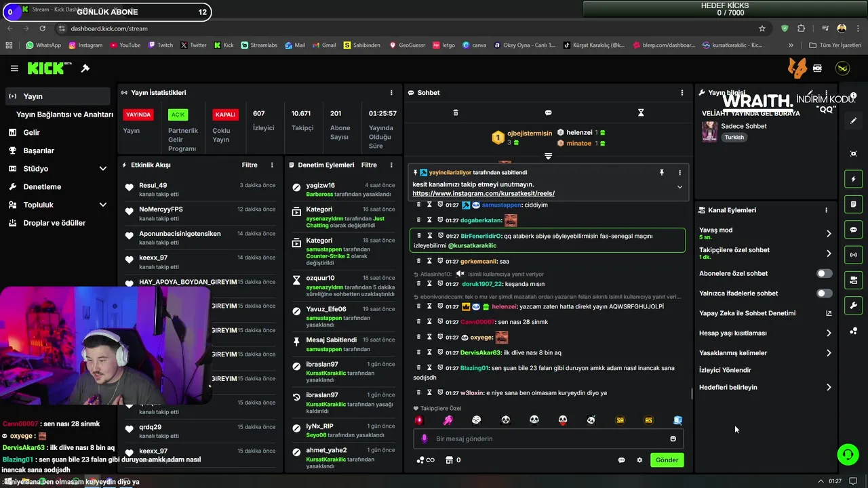Click the YAYINDA status badge
Viewport: 868px width, 488px height.
(138, 115)
